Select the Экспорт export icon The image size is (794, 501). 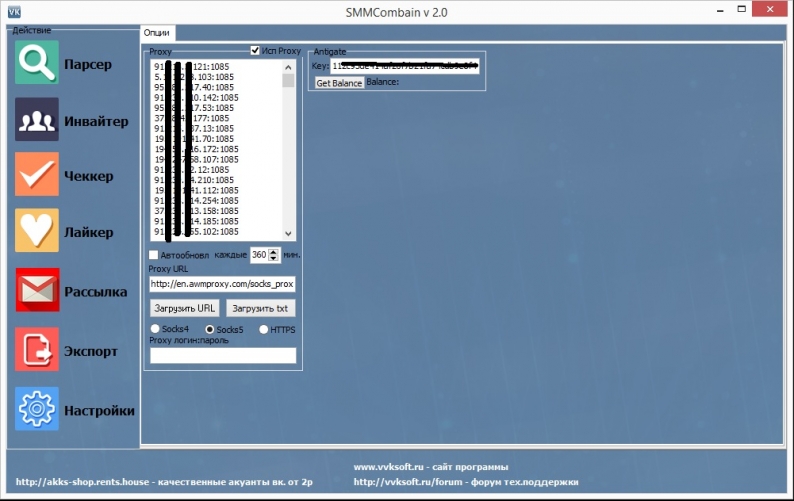[37, 350]
